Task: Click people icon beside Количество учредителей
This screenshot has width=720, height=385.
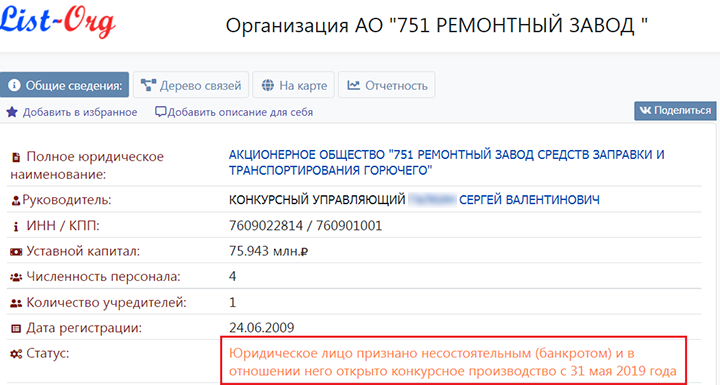Action: tap(16, 303)
